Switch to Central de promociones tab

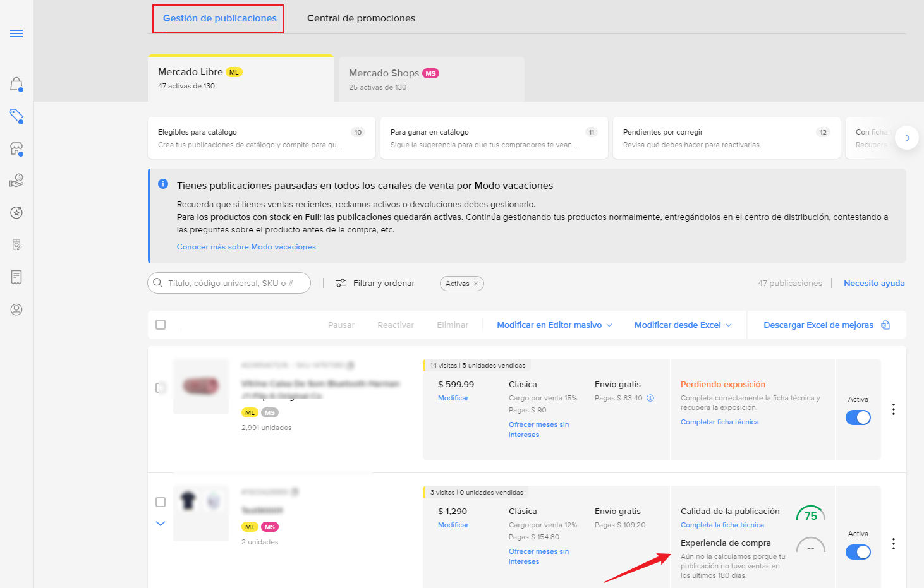[361, 18]
